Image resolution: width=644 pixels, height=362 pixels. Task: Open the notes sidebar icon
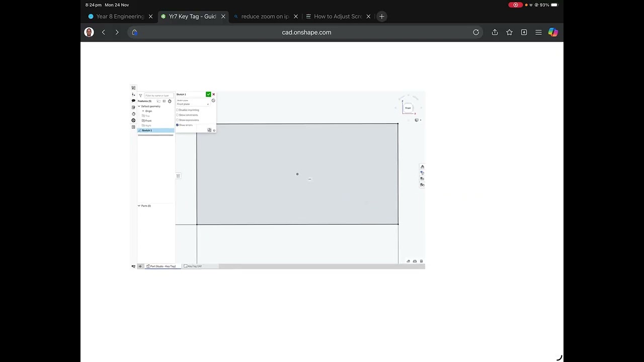(133, 108)
